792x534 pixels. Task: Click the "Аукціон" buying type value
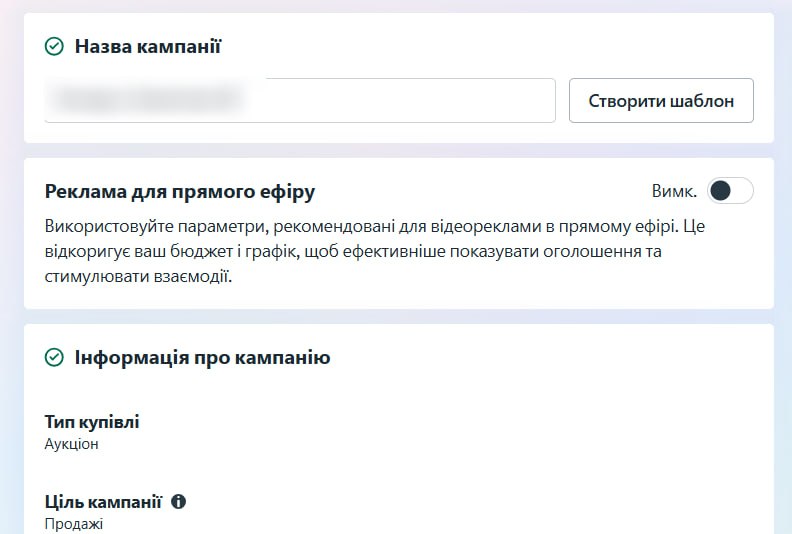point(71,444)
